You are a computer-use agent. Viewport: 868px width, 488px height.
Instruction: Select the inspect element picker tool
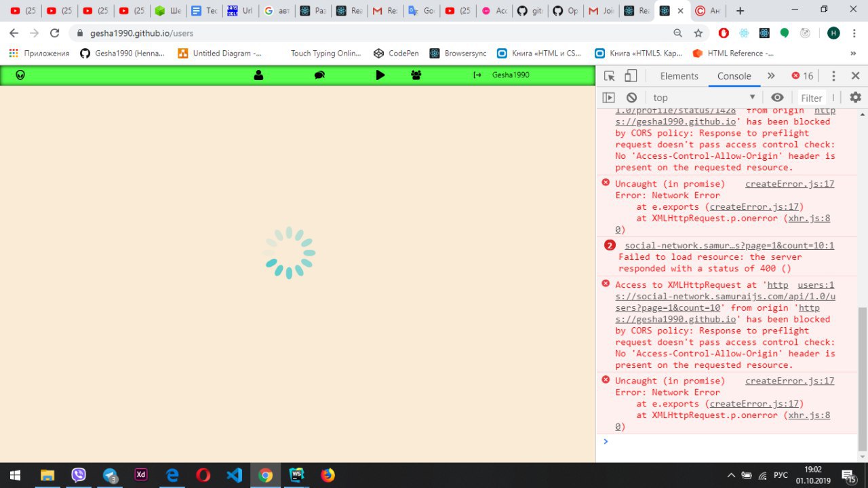point(609,76)
